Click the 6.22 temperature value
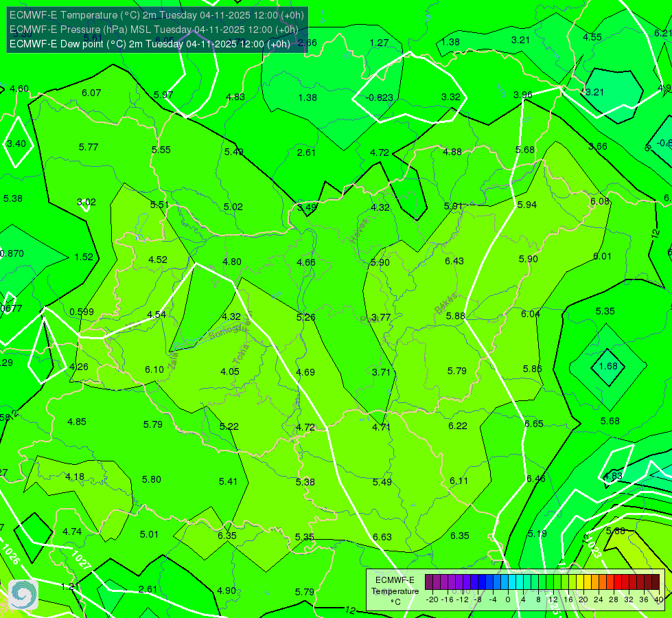 (458, 426)
